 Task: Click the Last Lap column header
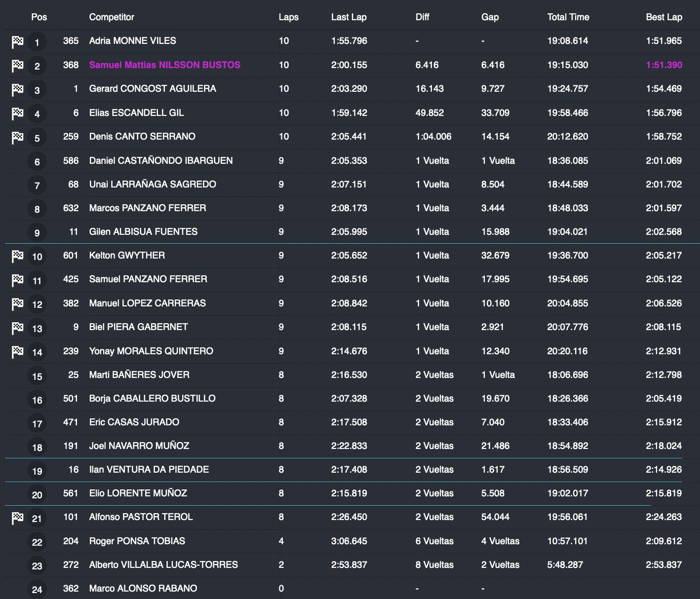coord(349,17)
